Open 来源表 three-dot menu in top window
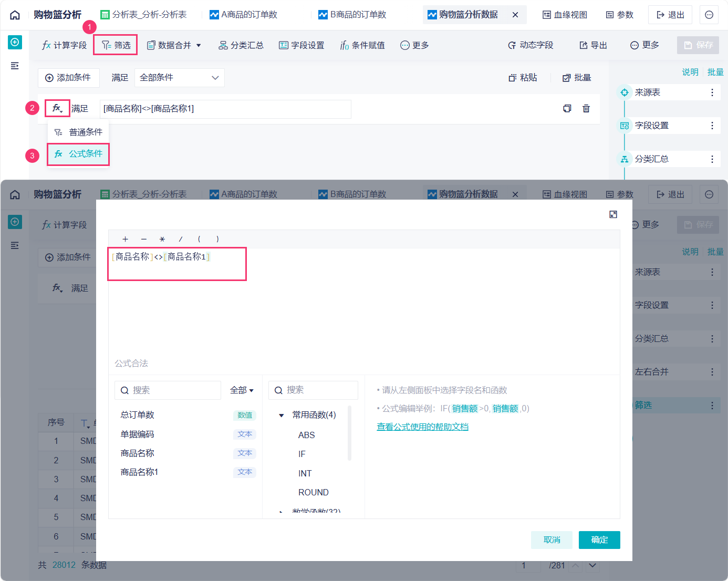Image resolution: width=728 pixels, height=581 pixels. (x=712, y=92)
